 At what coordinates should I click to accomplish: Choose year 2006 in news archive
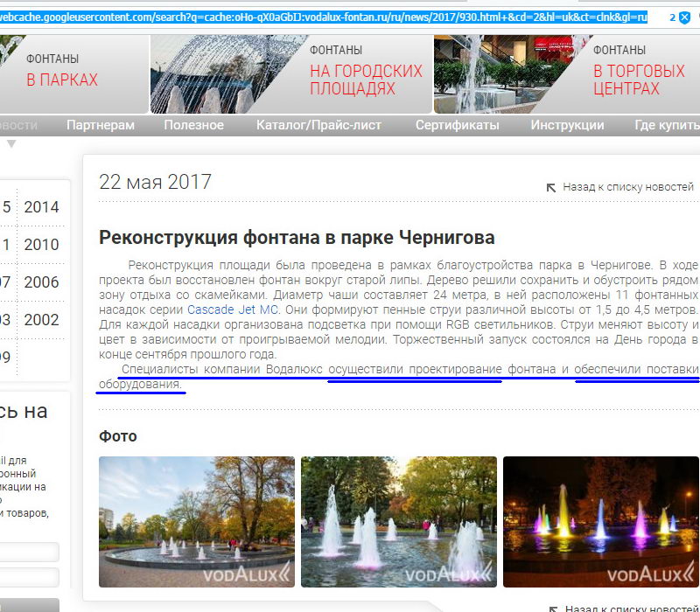(41, 282)
